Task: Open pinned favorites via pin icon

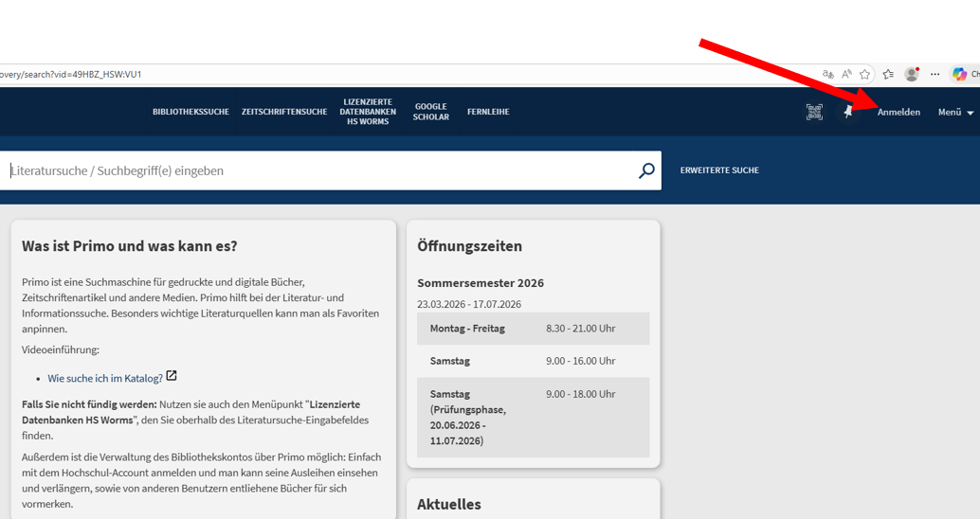Action: pyautogui.click(x=848, y=112)
